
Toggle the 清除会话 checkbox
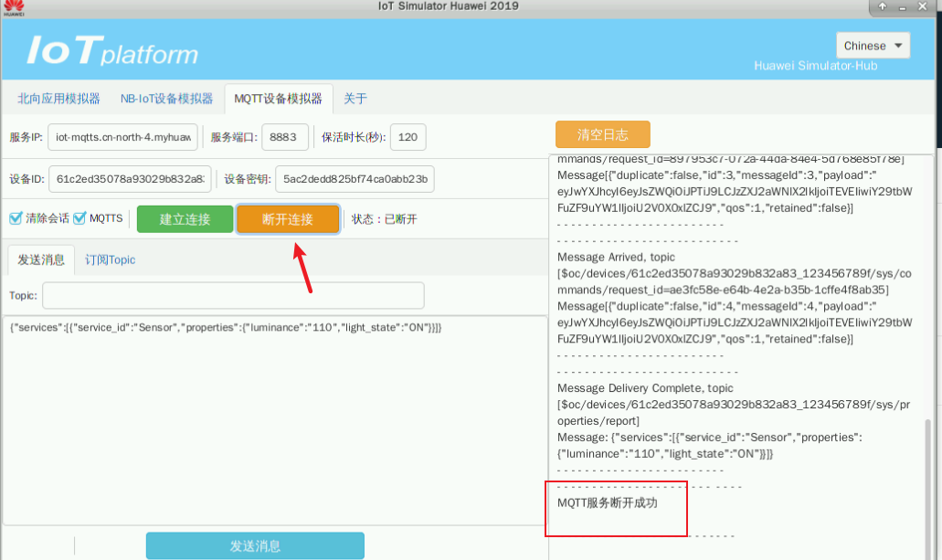pyautogui.click(x=16, y=218)
